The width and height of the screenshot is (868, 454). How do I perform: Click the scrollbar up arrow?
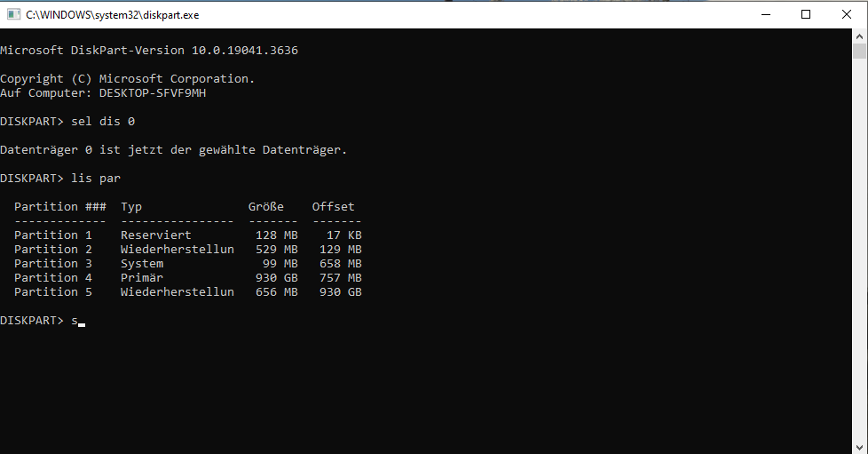point(859,36)
